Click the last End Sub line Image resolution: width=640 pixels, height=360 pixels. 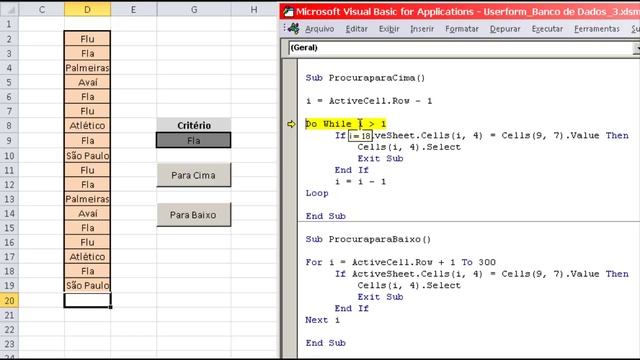pos(326,343)
